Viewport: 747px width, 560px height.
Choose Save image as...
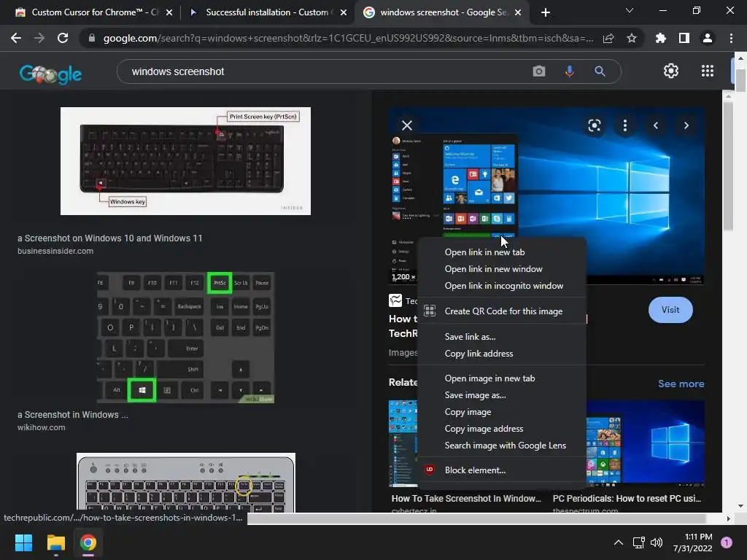pos(502,395)
